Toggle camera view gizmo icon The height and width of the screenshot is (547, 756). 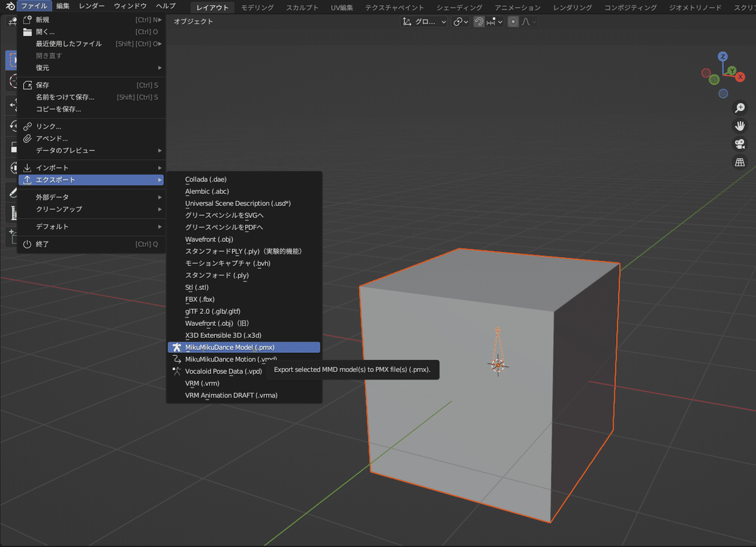(740, 144)
